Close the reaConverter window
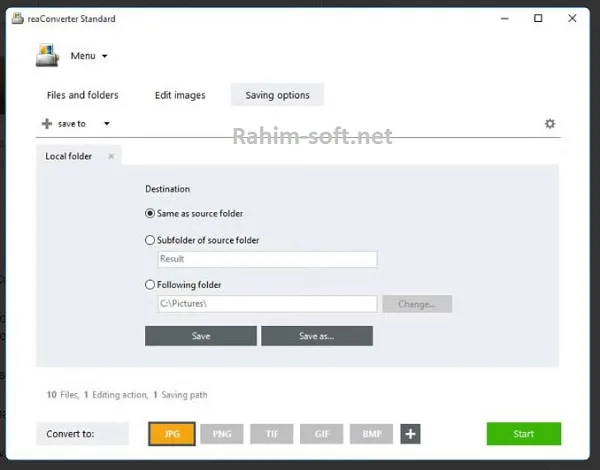 [572, 18]
